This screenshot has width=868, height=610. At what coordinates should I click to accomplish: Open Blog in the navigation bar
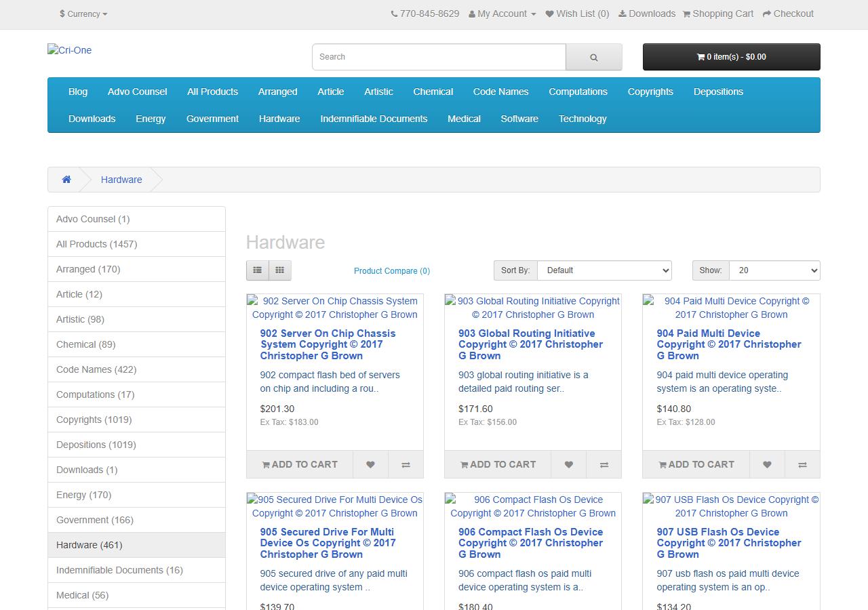78,91
